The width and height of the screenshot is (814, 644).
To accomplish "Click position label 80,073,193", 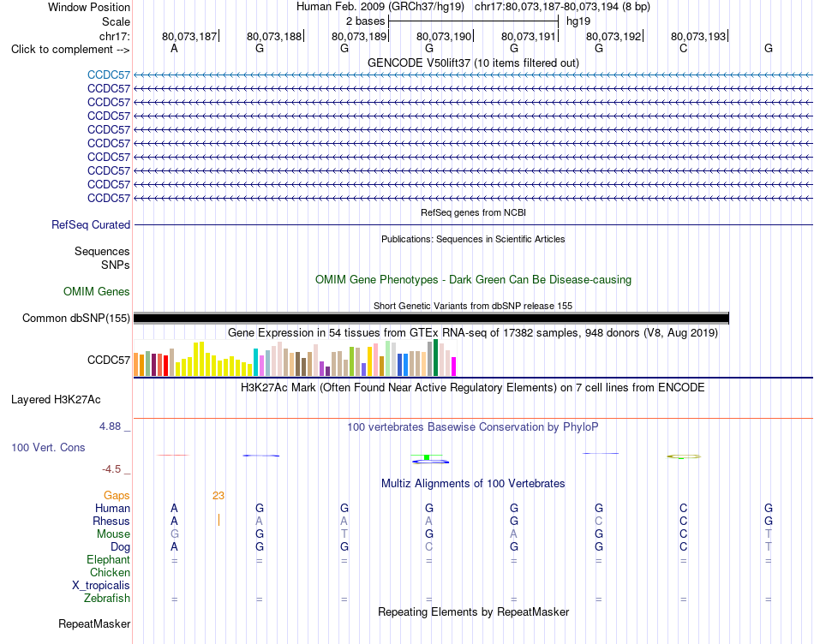I will tap(698, 36).
